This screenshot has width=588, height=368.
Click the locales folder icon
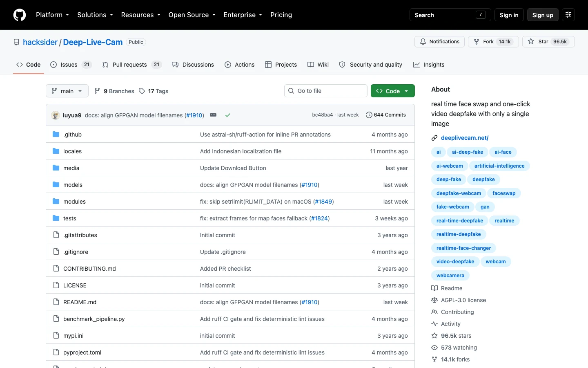(x=56, y=151)
